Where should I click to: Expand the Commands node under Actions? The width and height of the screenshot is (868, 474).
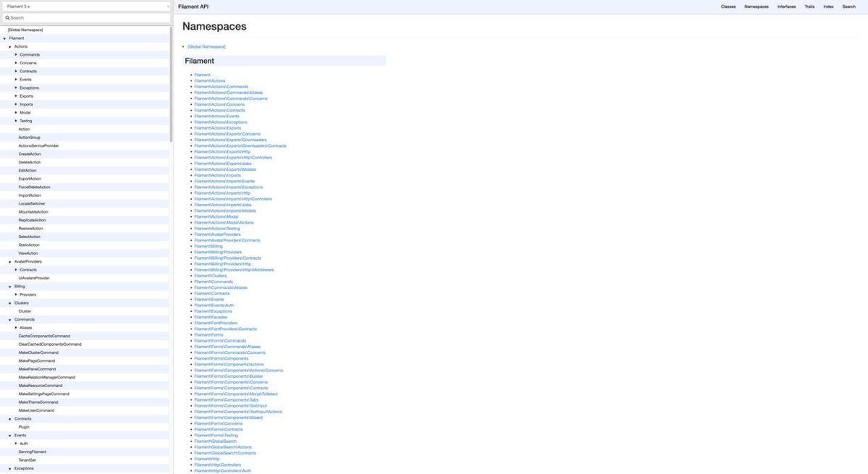(16, 54)
